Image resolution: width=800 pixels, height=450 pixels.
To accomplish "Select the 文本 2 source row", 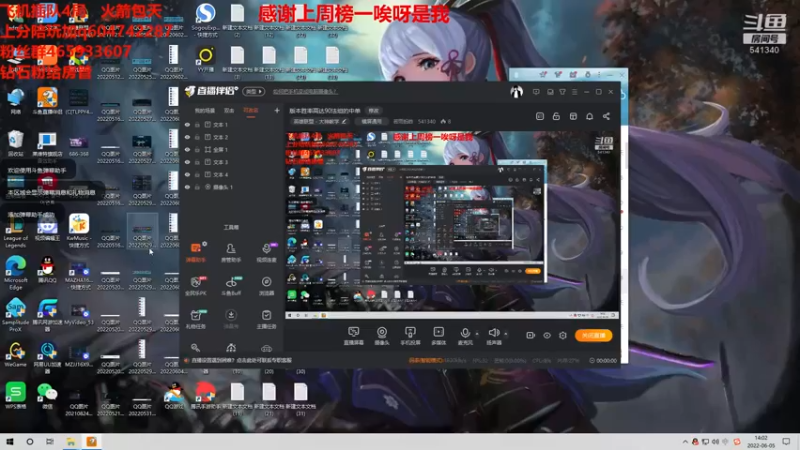I will click(x=232, y=137).
